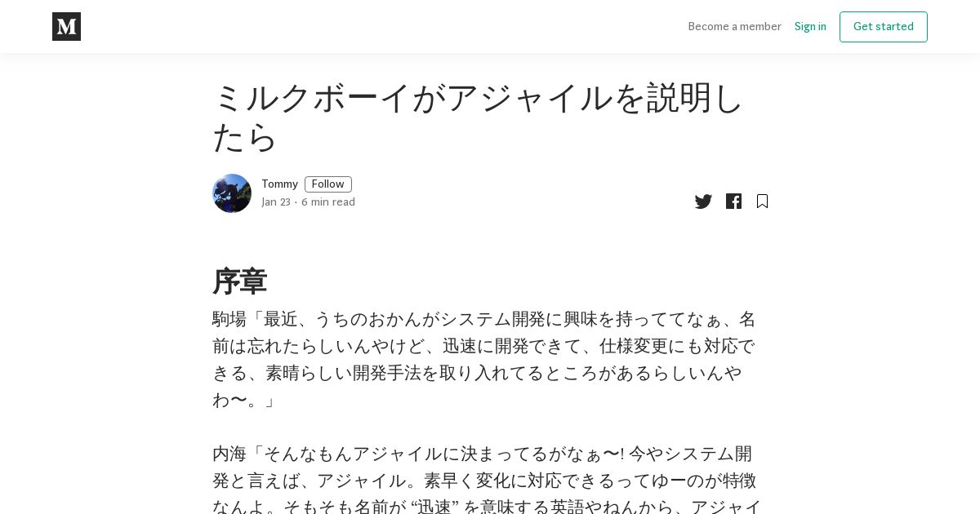The width and height of the screenshot is (980, 514).
Task: Click the Get started button
Action: pyautogui.click(x=884, y=27)
